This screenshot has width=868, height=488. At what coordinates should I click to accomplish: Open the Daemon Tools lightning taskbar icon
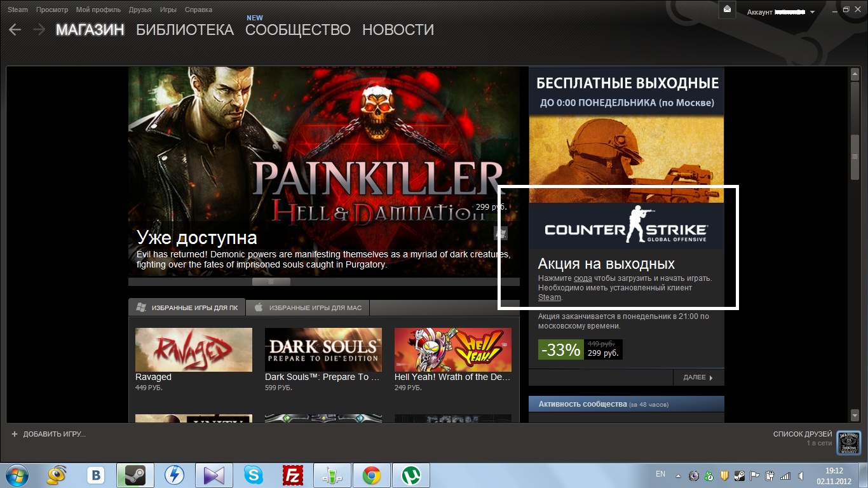(174, 475)
